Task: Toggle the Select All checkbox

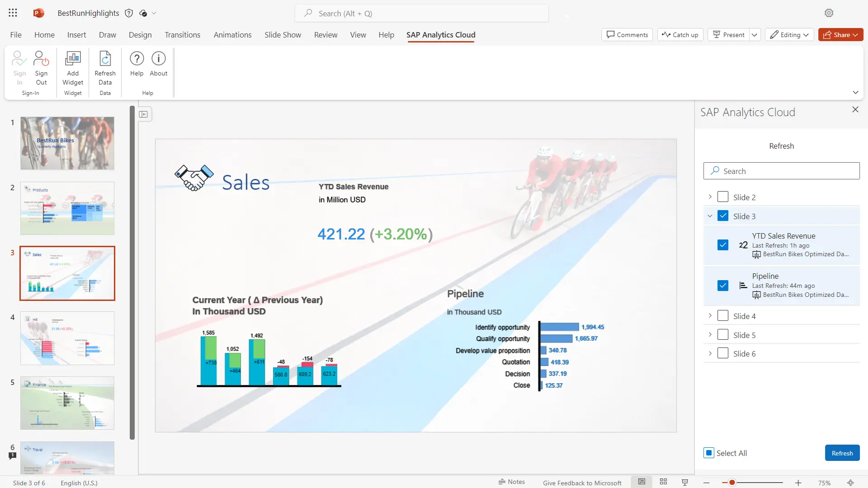Action: click(x=709, y=453)
